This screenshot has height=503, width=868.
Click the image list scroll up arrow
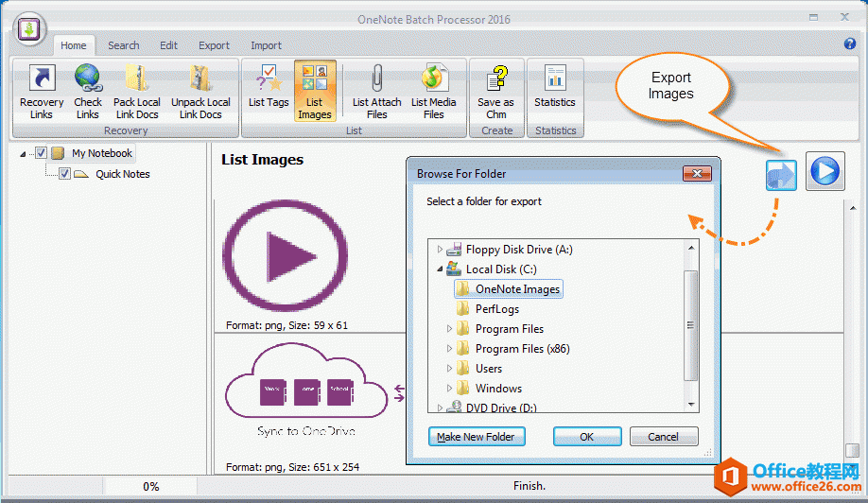click(853, 208)
